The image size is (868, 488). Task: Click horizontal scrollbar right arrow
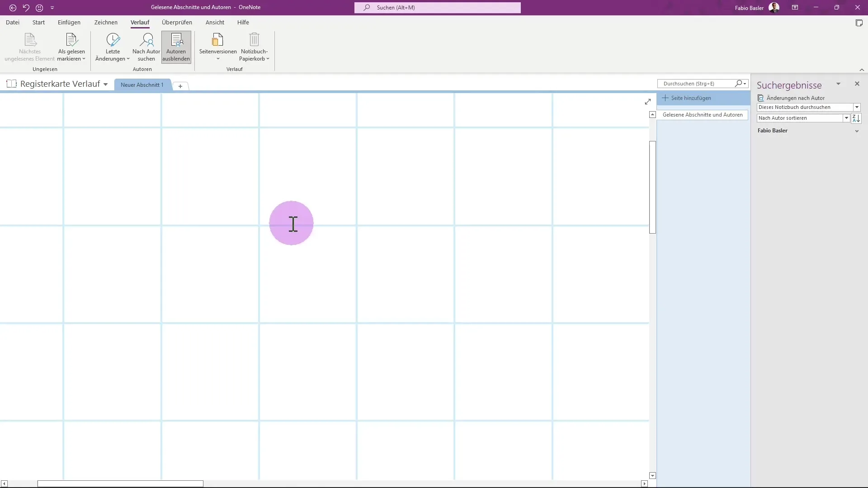(x=645, y=483)
